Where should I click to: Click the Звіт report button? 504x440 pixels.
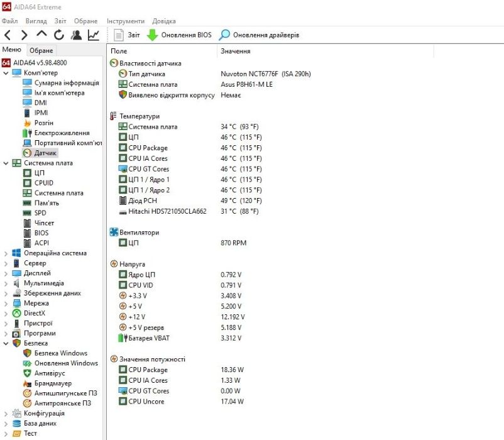pos(127,35)
